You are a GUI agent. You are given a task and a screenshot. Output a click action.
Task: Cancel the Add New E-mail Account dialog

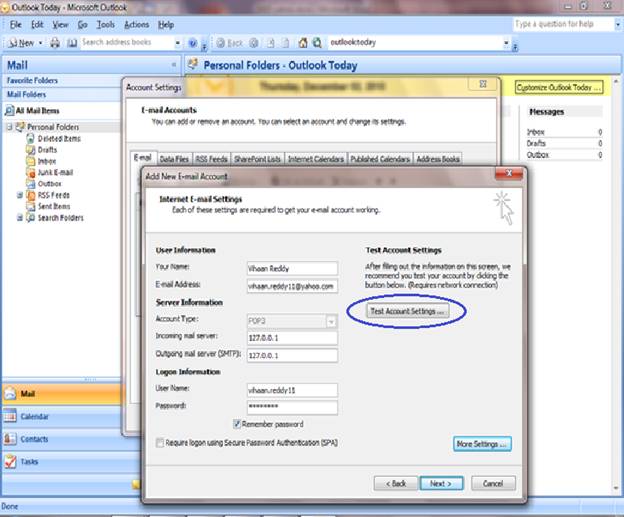pyautogui.click(x=493, y=484)
